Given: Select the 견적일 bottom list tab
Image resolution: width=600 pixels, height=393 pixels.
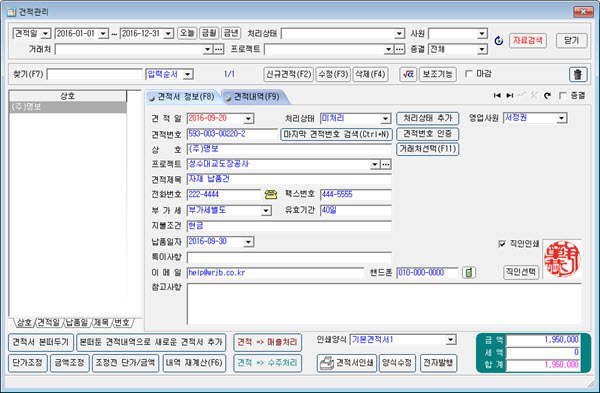Looking at the screenshot, I should pos(49,323).
